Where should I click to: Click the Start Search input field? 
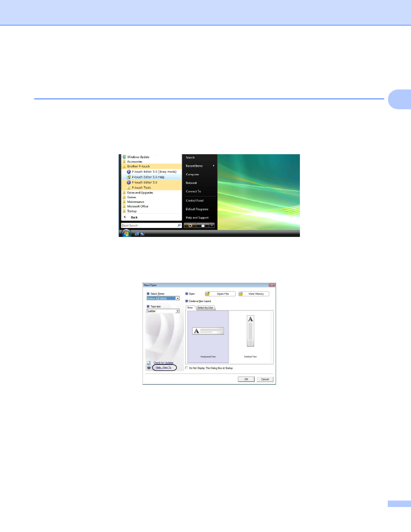149,225
